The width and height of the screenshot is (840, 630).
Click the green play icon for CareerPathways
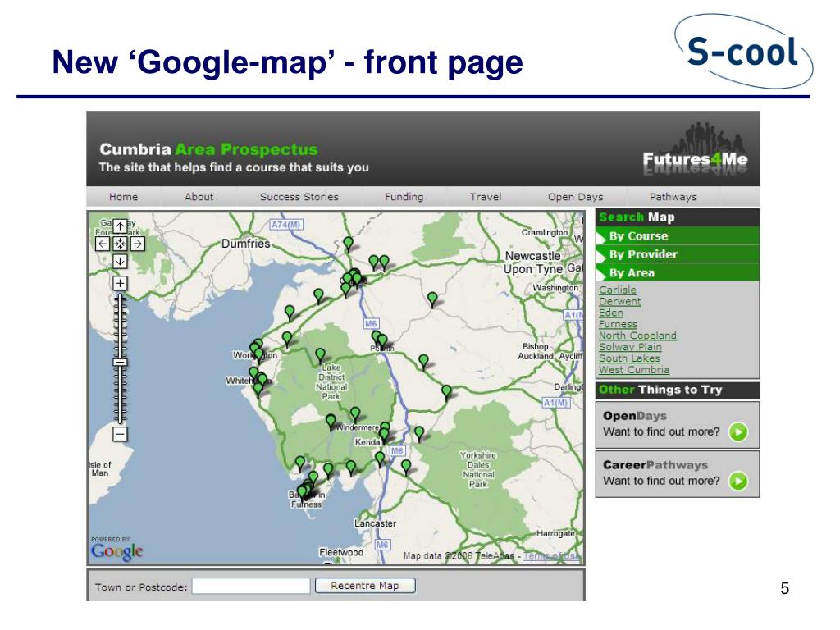[738, 481]
